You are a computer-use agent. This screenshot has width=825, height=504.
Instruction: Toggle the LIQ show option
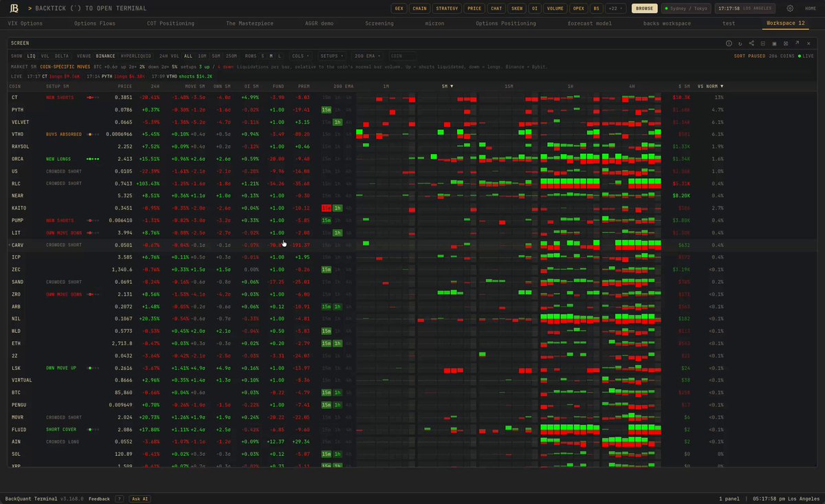(32, 56)
